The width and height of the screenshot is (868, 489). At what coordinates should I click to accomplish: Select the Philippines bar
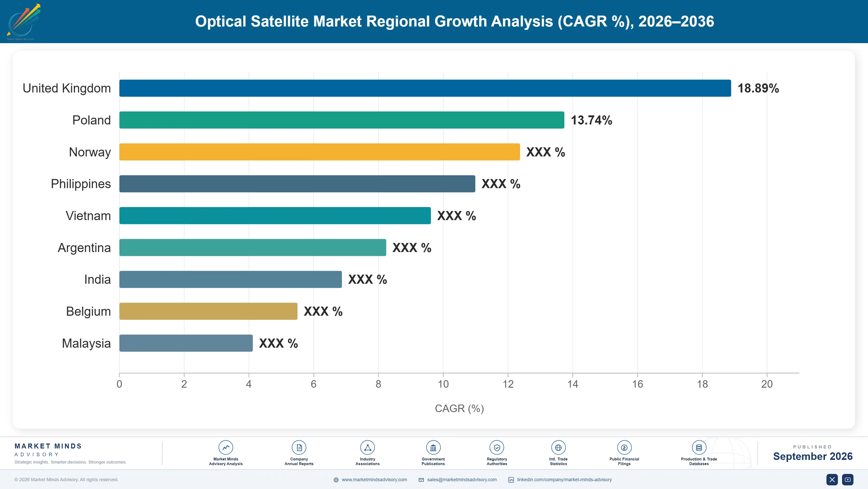pyautogui.click(x=297, y=184)
